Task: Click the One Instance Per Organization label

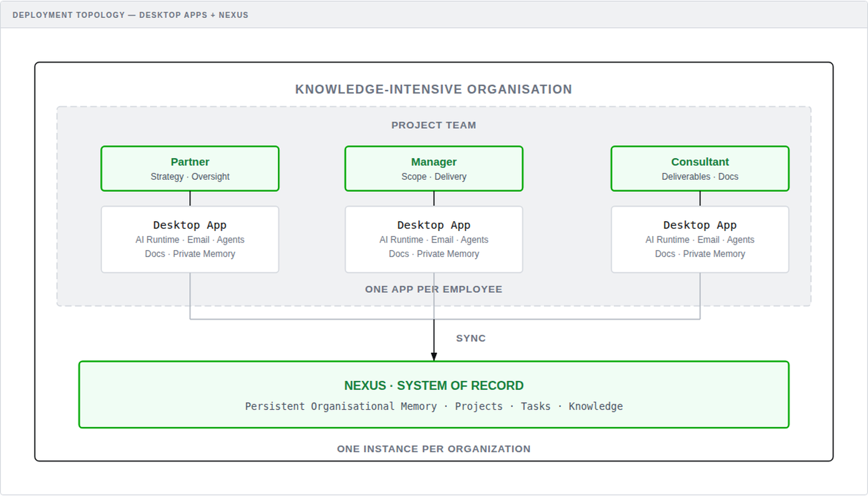Action: (x=433, y=448)
